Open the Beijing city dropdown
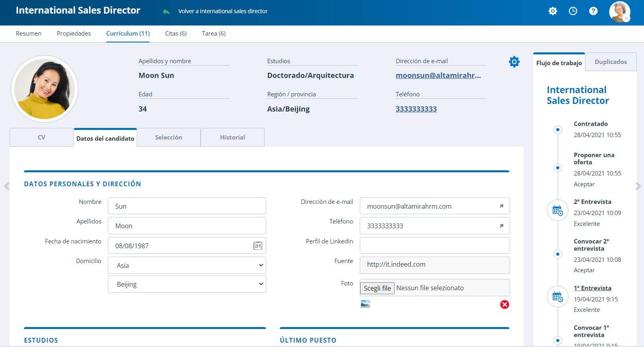 pyautogui.click(x=187, y=284)
